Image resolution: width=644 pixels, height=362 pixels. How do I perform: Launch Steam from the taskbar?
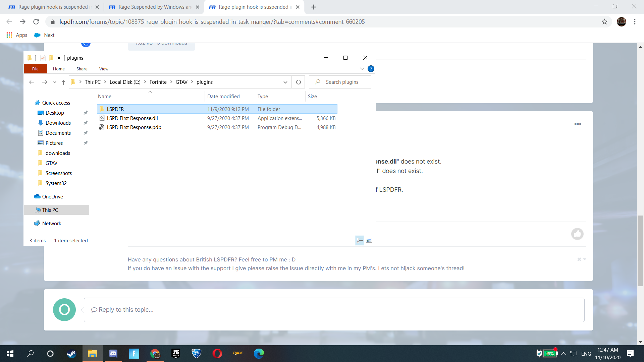tap(71, 354)
